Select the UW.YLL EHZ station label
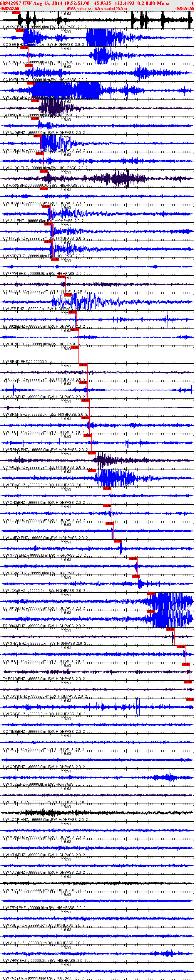 (x=44, y=221)
